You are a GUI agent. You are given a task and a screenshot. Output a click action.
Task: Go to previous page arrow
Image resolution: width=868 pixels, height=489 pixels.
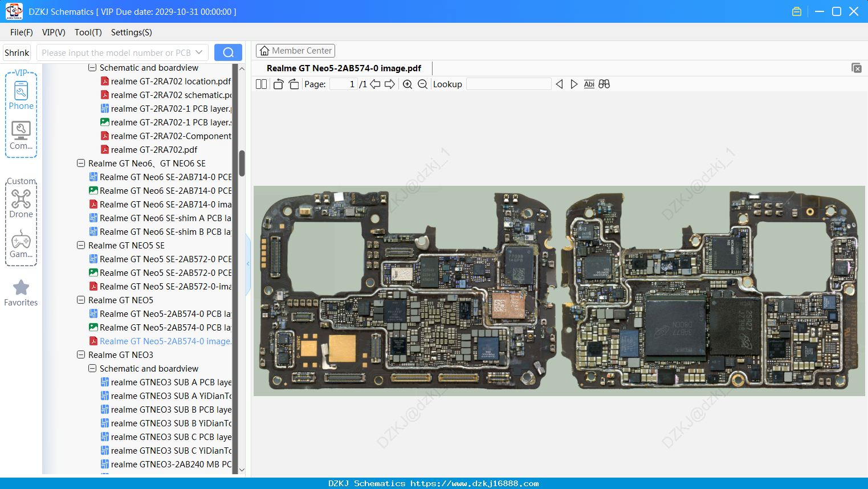[x=375, y=84]
